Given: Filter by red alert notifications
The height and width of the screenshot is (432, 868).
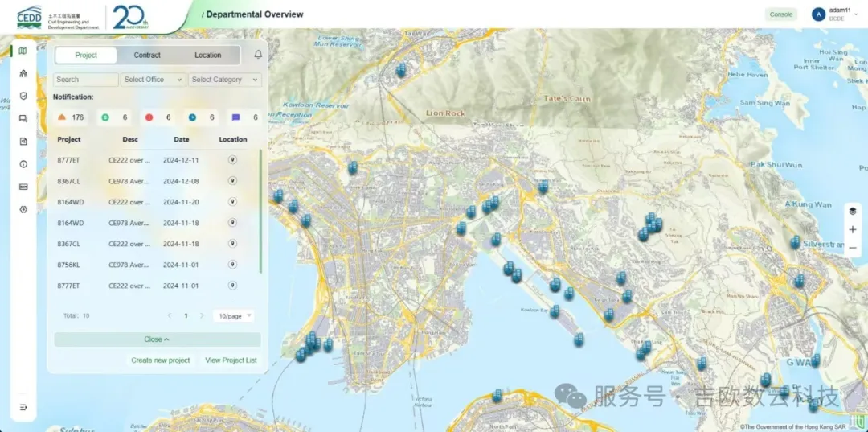Looking at the screenshot, I should click(158, 117).
